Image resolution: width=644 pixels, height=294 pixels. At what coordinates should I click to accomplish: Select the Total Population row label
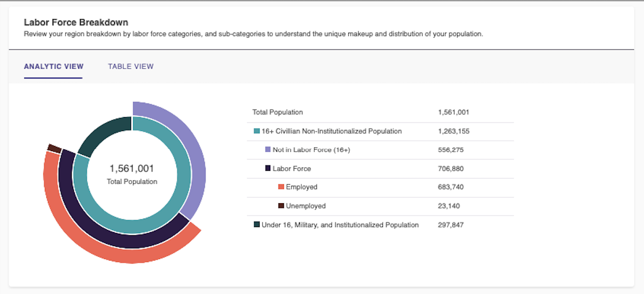(x=278, y=112)
